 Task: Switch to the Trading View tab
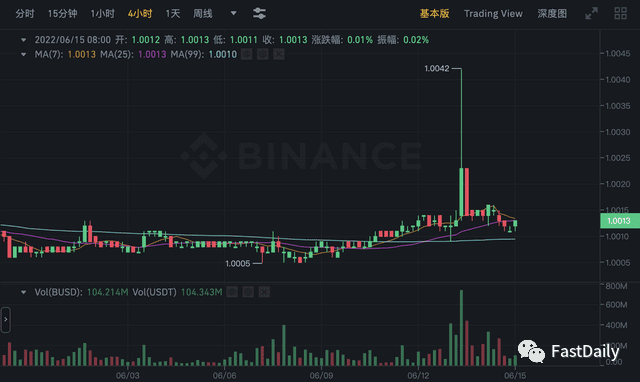[493, 13]
